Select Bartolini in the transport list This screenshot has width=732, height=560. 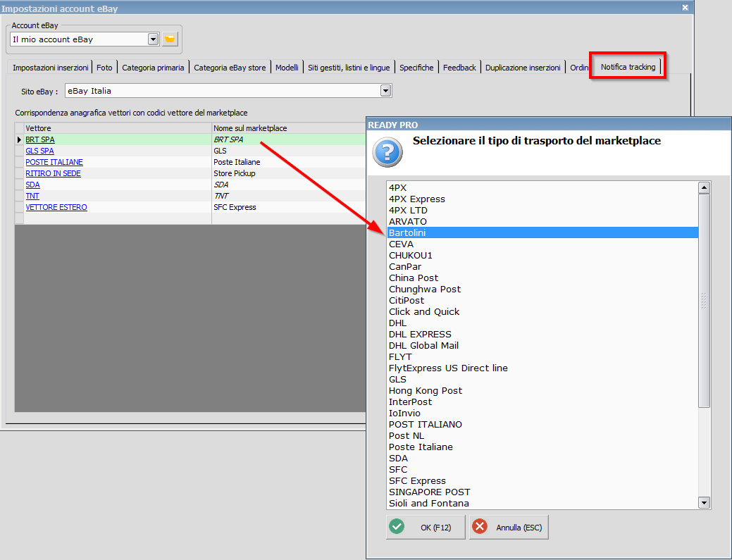click(542, 232)
